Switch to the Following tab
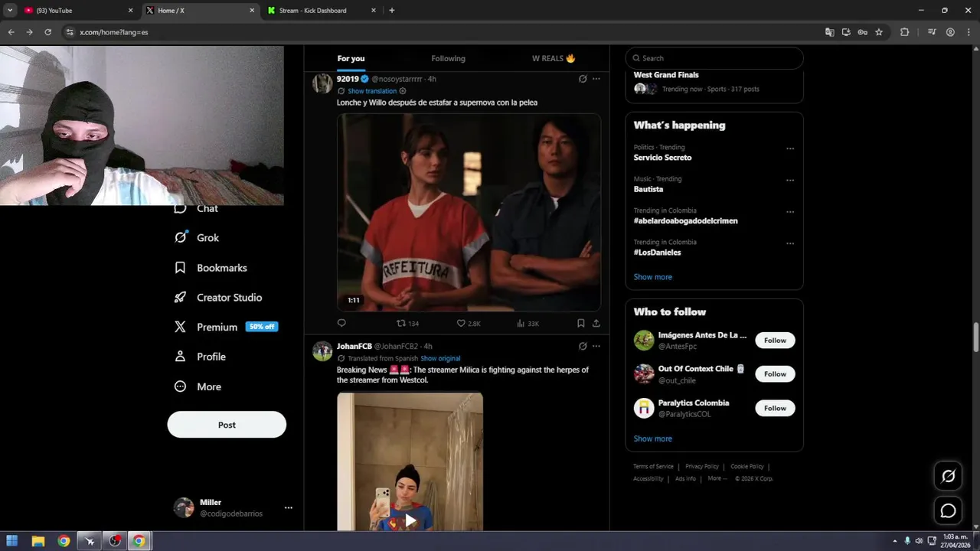This screenshot has height=551, width=980. (448, 58)
